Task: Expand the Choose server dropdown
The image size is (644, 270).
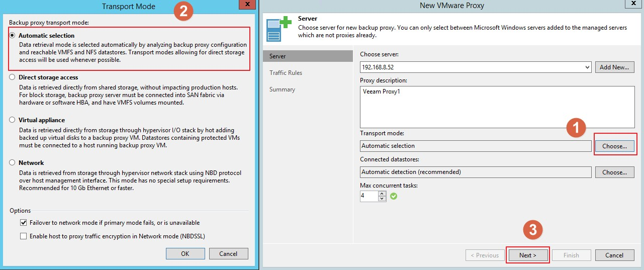Action: pos(587,67)
